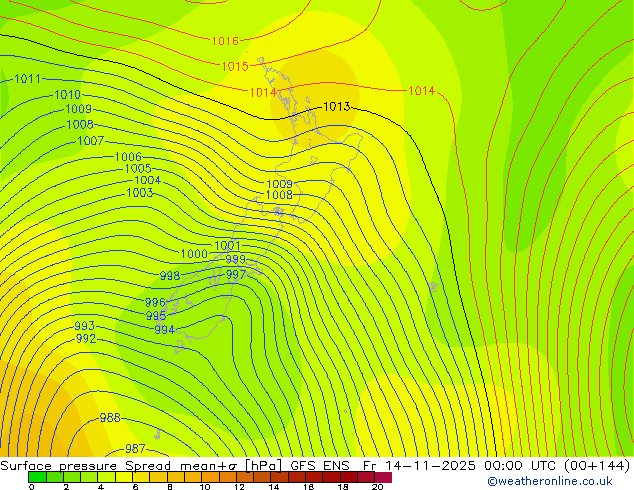Click the 1000 isobar label
Image resolution: width=634 pixels, height=490 pixels.
[194, 253]
